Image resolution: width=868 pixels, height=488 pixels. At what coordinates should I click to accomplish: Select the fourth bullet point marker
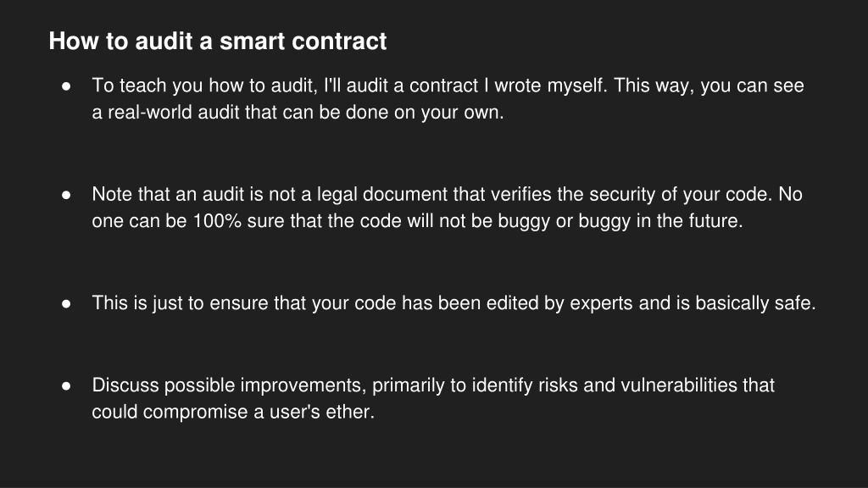(66, 385)
